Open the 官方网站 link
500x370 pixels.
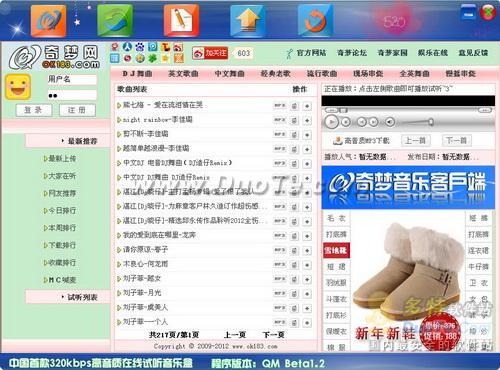311,53
